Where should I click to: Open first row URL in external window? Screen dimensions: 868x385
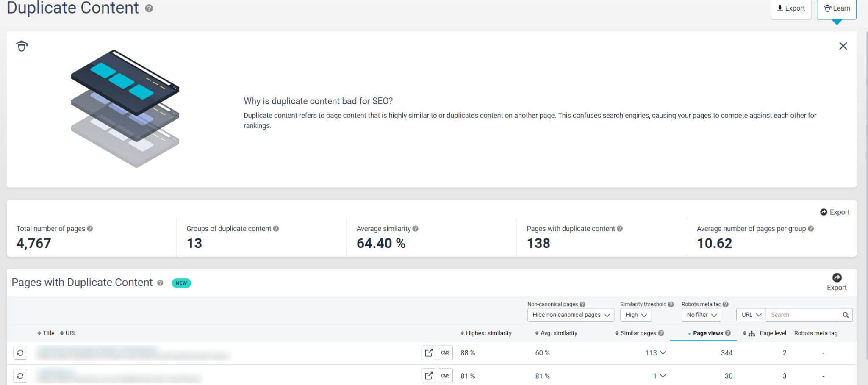(x=428, y=353)
